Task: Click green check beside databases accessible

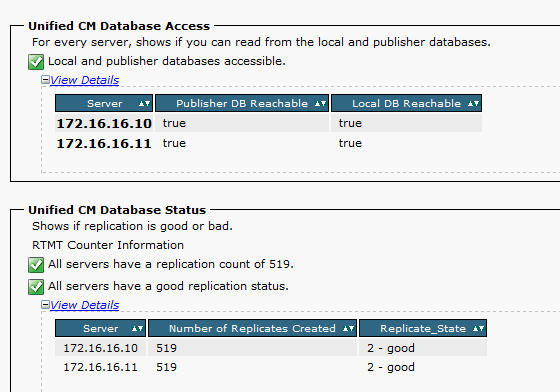Action: point(36,62)
